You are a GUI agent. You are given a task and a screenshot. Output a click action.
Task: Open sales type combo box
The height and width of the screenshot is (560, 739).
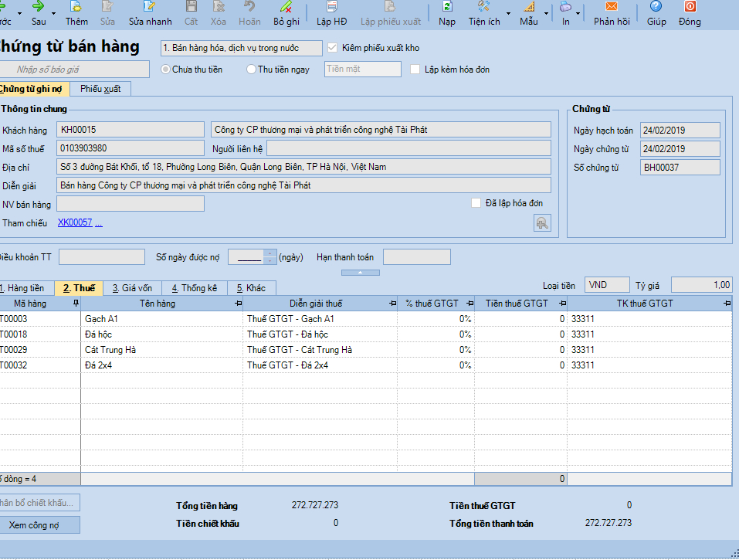[x=241, y=48]
